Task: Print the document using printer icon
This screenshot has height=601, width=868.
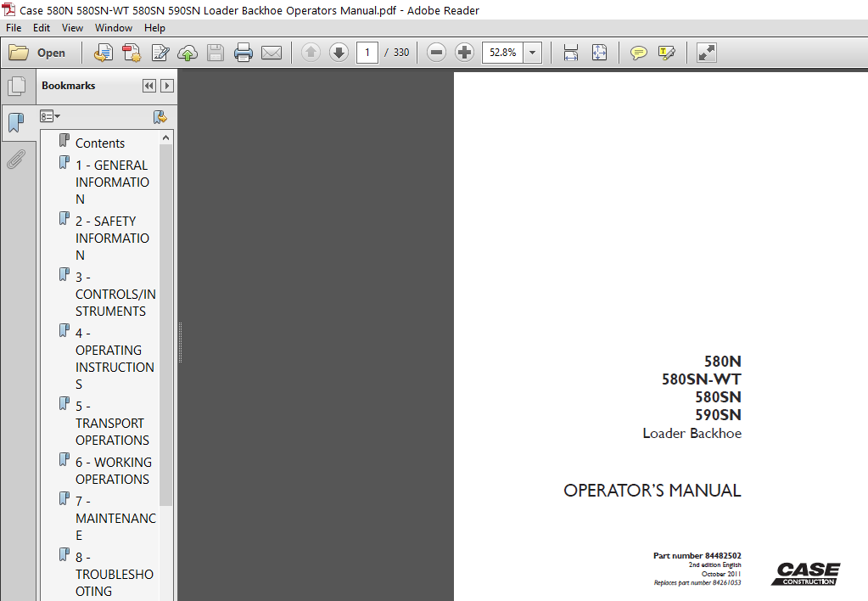Action: tap(243, 53)
